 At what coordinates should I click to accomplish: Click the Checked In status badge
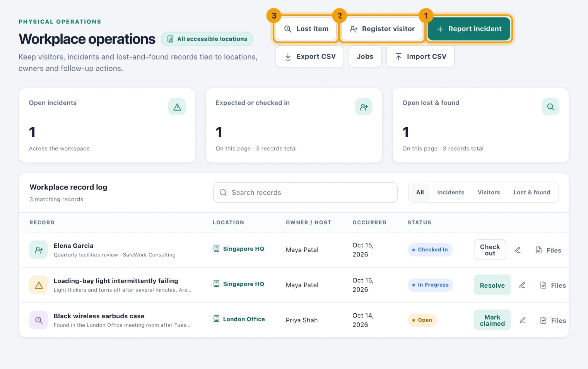[x=430, y=250]
